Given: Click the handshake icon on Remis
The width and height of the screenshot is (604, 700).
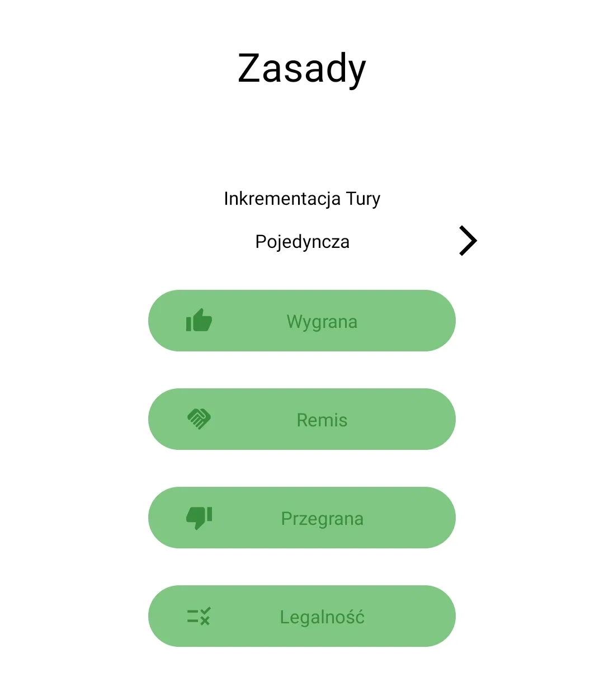Looking at the screenshot, I should [199, 419].
